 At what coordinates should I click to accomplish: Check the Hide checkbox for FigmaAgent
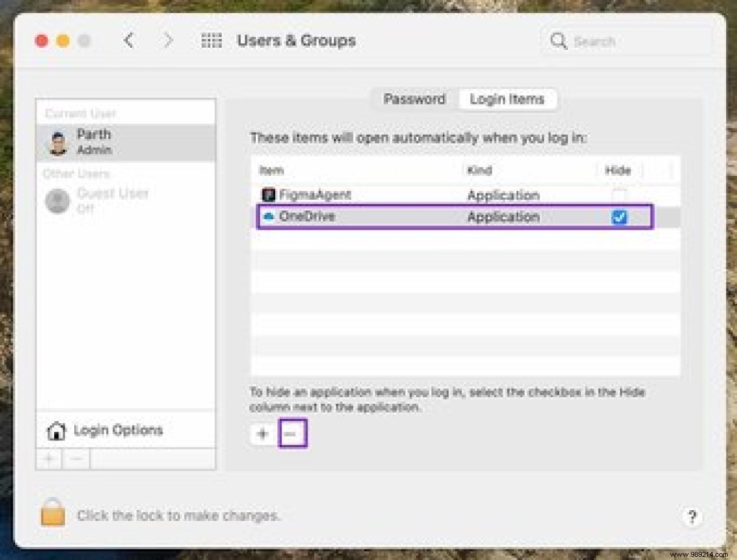(620, 195)
